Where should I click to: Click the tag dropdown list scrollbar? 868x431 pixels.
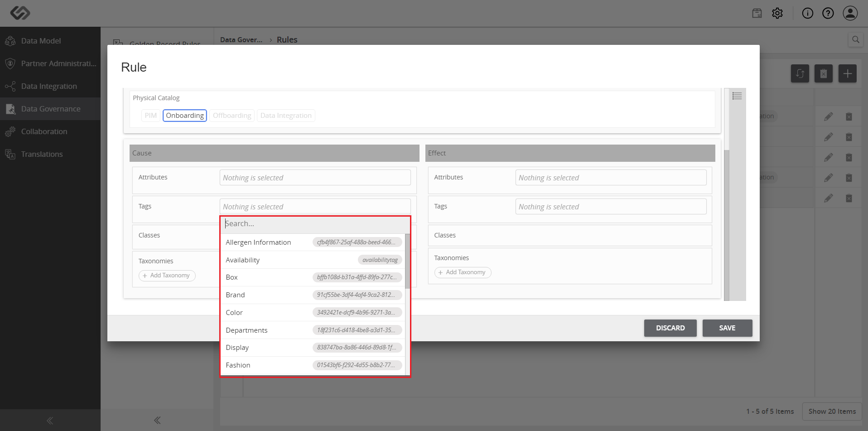[408, 261]
